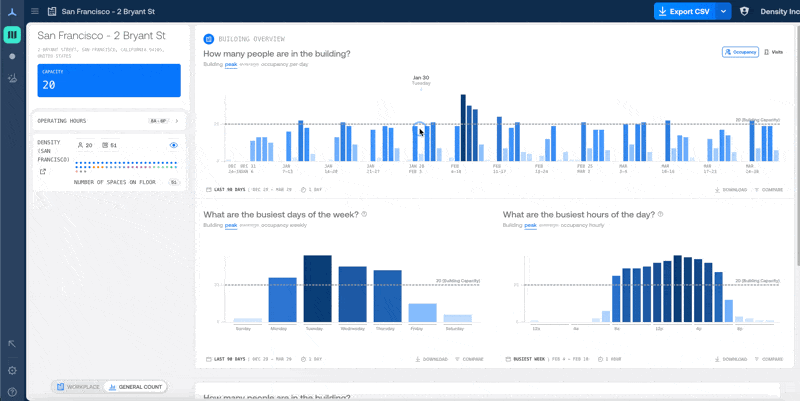Click the Monday bar in weekdays chart

[x=282, y=300]
